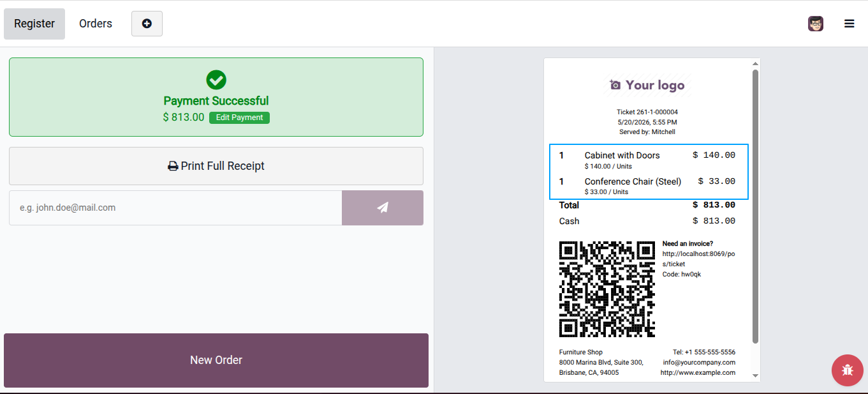Click Ticket 261-1-000004 text
Image resolution: width=868 pixels, height=394 pixels.
click(x=647, y=112)
